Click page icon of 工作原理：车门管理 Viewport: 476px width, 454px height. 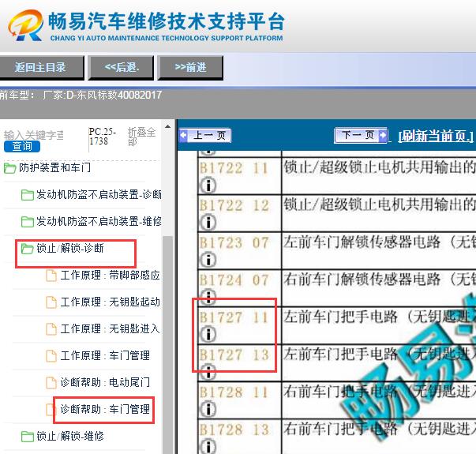[51, 355]
